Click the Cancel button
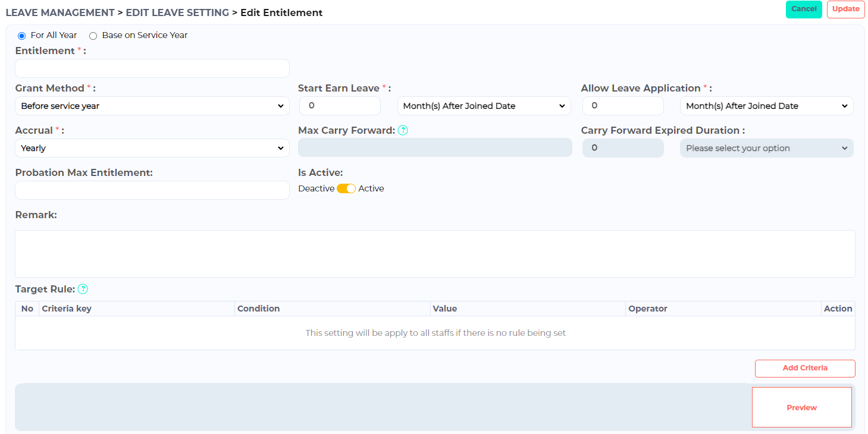The image size is (868, 434). click(x=804, y=10)
